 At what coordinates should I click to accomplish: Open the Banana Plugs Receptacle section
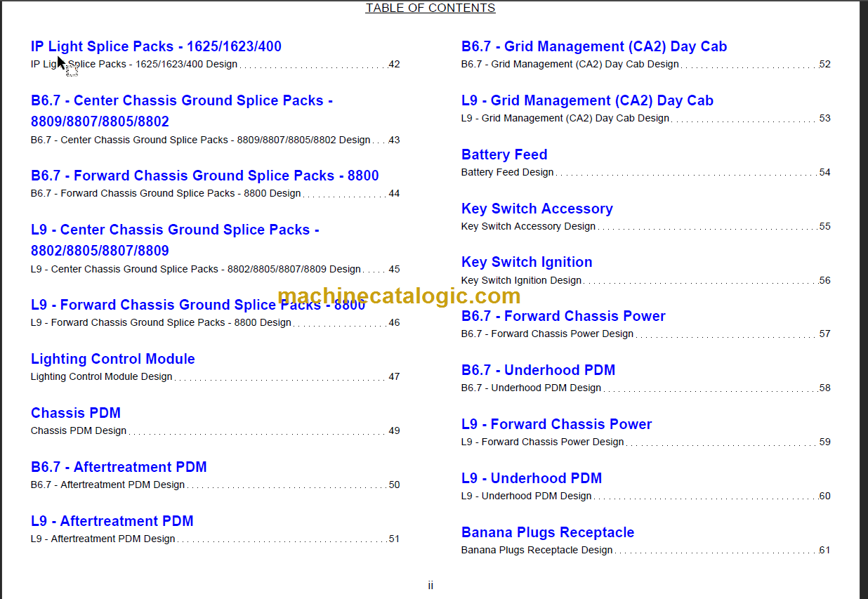coord(548,532)
